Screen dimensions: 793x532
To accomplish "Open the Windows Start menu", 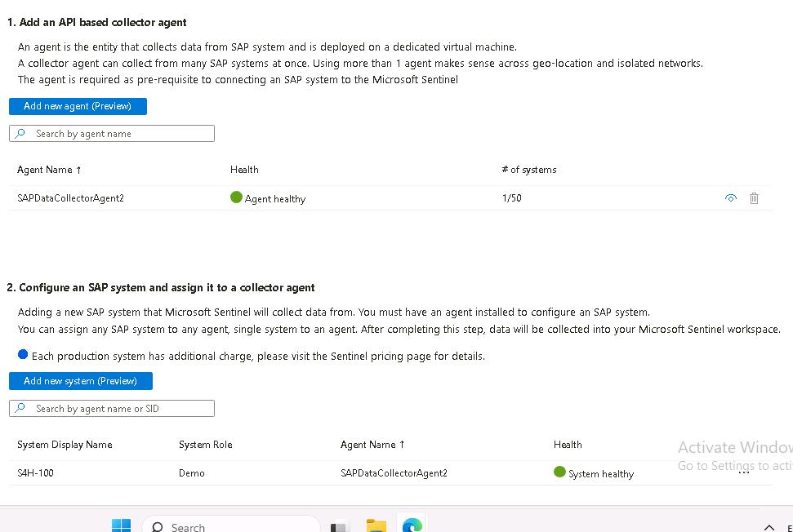I will (121, 525).
